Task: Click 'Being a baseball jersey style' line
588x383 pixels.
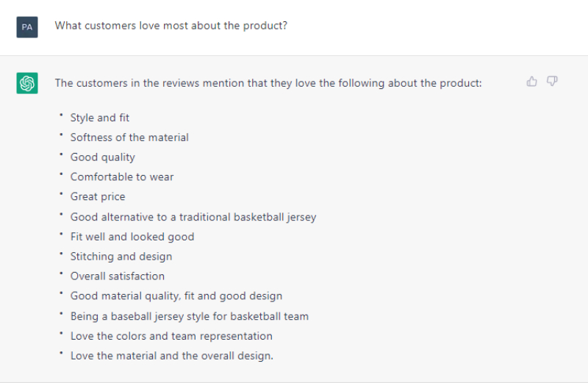Action: pos(190,317)
